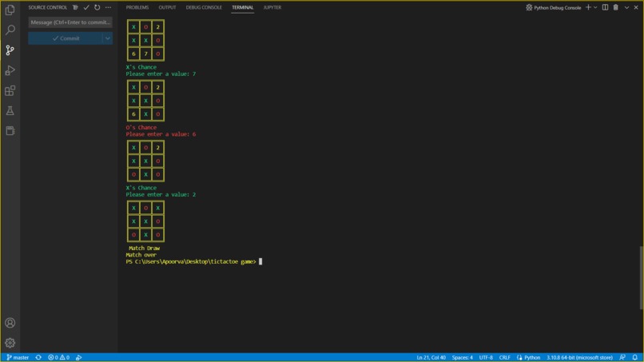Select the Terminal tab
The image size is (644, 362).
[242, 7]
